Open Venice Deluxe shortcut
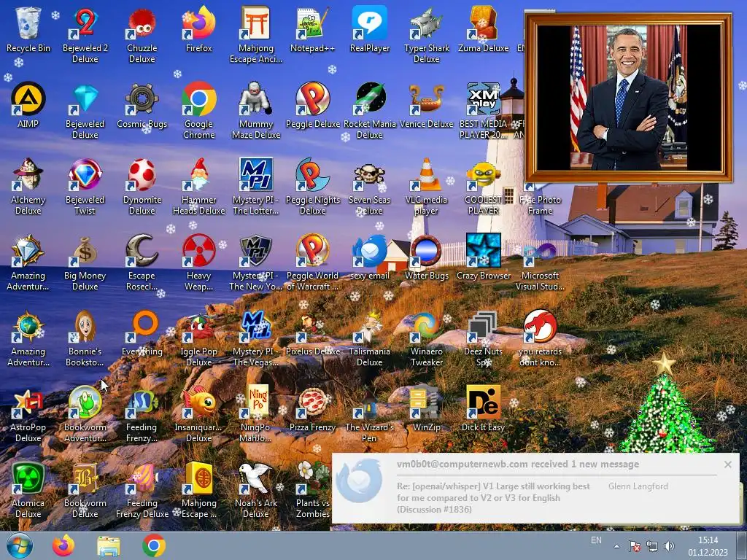The width and height of the screenshot is (747, 560). [426, 105]
